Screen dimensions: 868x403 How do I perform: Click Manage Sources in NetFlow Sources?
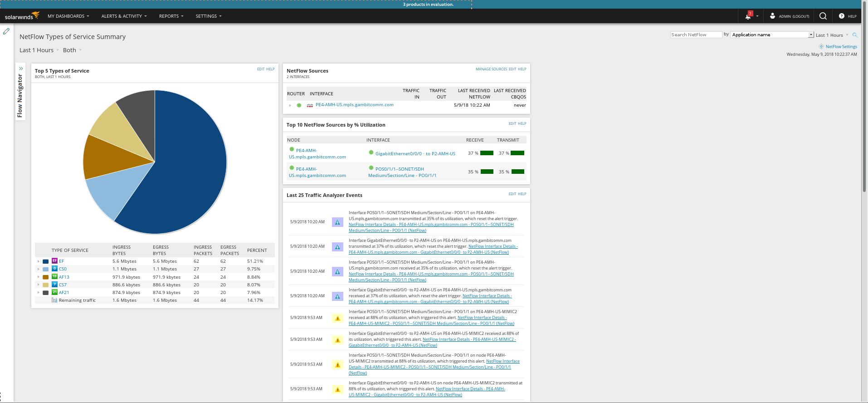point(491,69)
